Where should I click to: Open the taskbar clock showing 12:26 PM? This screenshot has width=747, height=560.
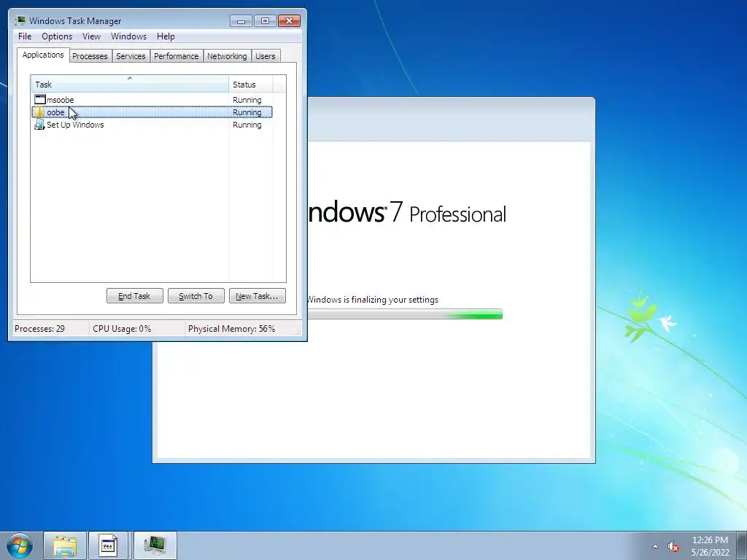click(x=710, y=546)
